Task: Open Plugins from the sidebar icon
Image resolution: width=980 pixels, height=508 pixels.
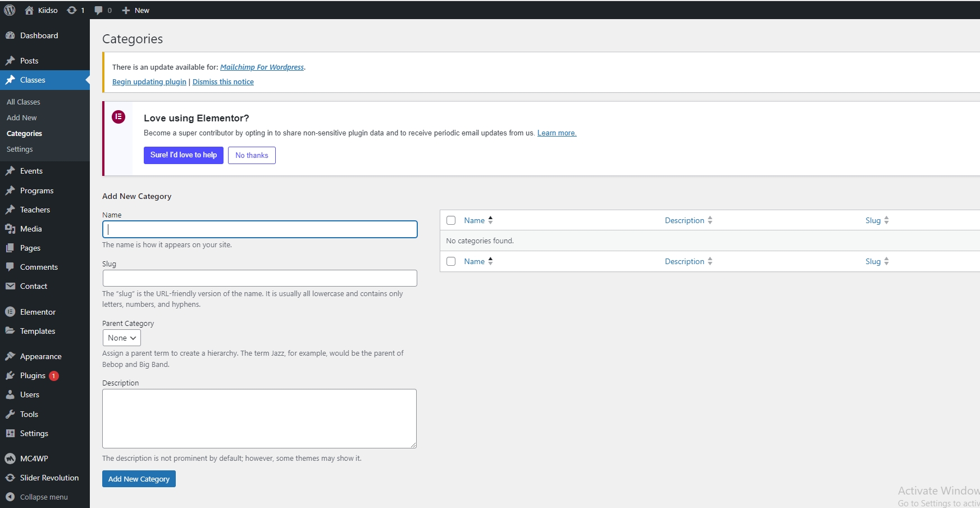Action: pos(10,375)
